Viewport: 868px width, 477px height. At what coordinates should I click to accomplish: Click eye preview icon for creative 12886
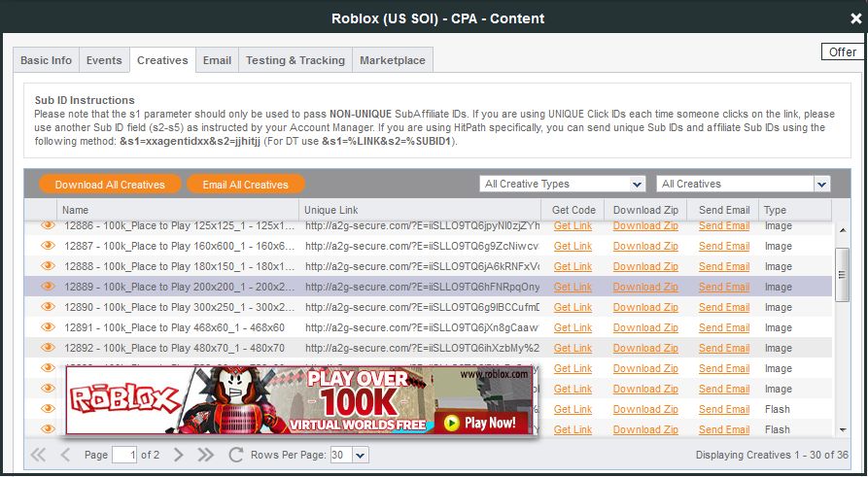pyautogui.click(x=48, y=225)
